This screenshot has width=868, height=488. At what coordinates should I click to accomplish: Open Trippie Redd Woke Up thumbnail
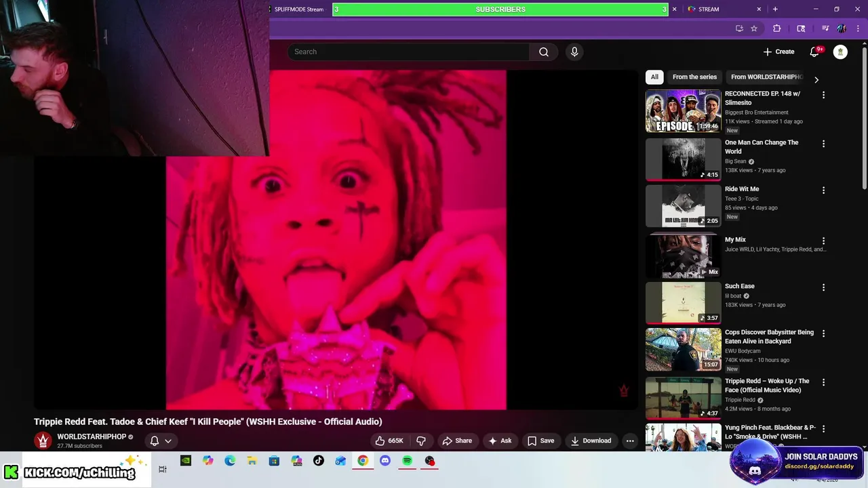click(x=683, y=398)
